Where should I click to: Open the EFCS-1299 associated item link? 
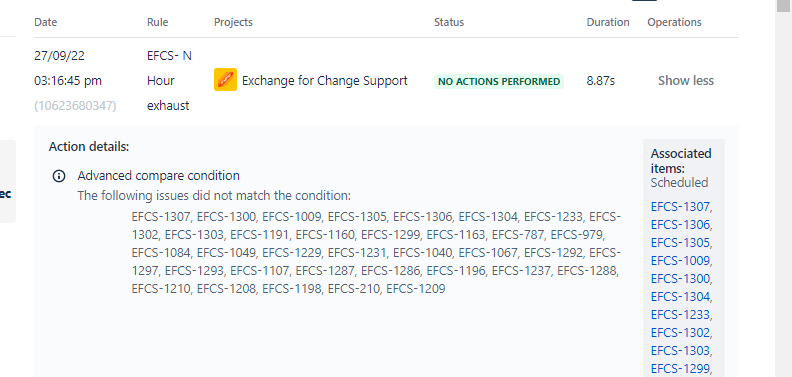click(x=681, y=368)
